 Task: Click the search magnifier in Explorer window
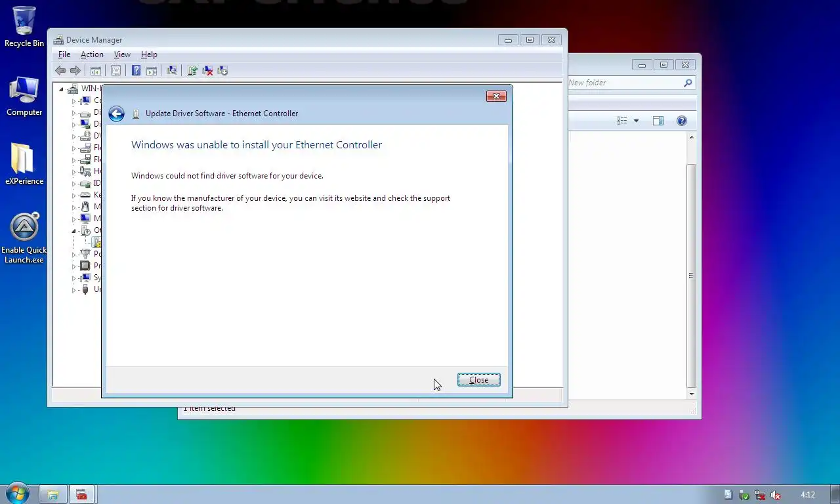tap(688, 83)
